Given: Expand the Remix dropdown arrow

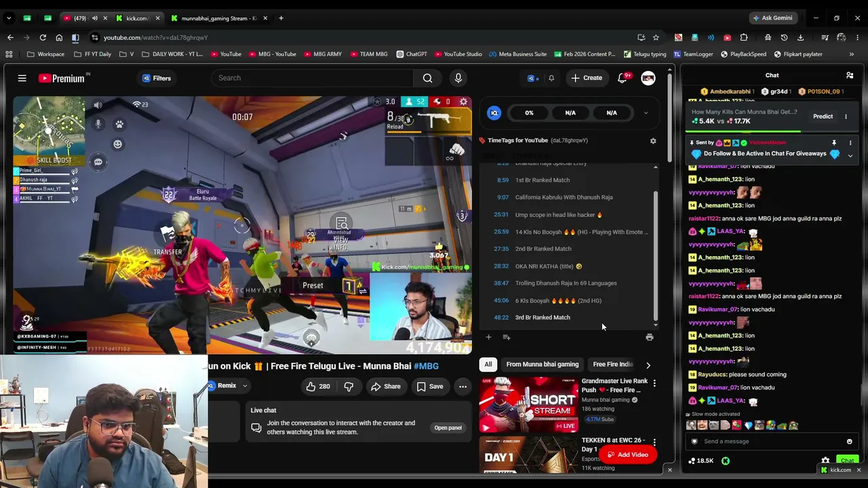Looking at the screenshot, I should point(245,386).
